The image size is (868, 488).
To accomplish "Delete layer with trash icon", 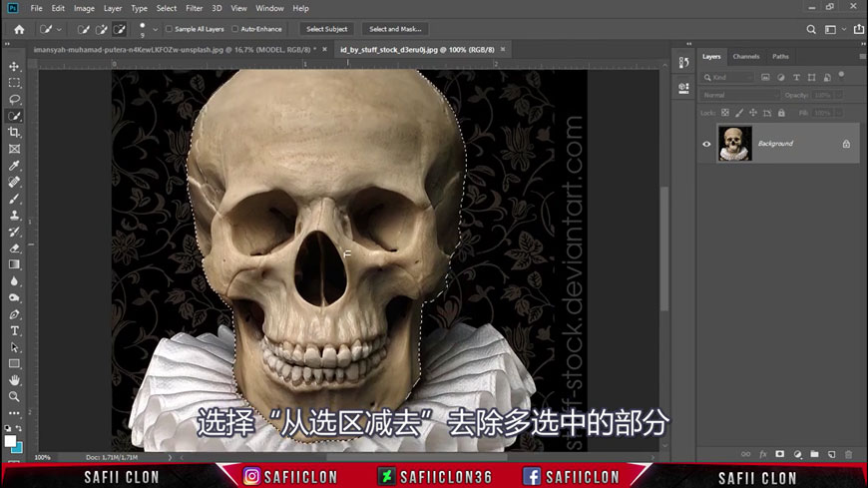I will click(849, 454).
